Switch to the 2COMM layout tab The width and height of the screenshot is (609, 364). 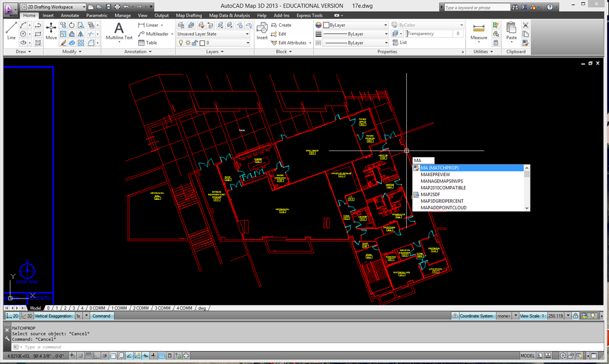[x=140, y=308]
